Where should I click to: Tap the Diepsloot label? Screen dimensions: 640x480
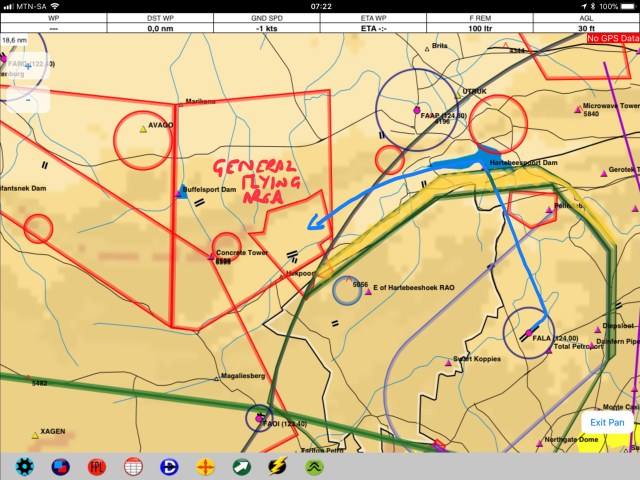(x=618, y=326)
